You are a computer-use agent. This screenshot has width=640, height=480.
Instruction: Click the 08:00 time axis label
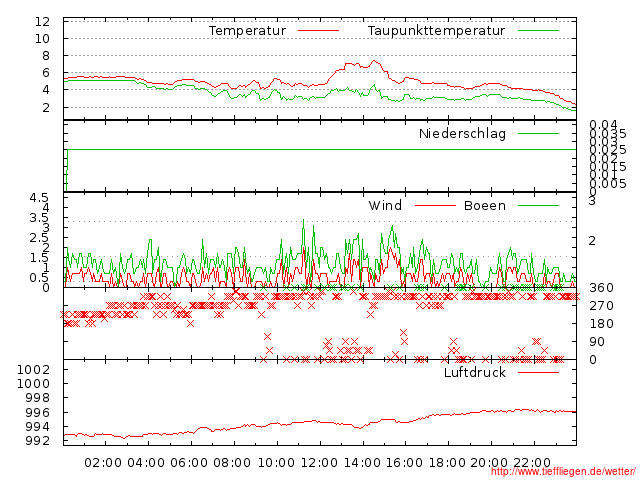click(232, 463)
